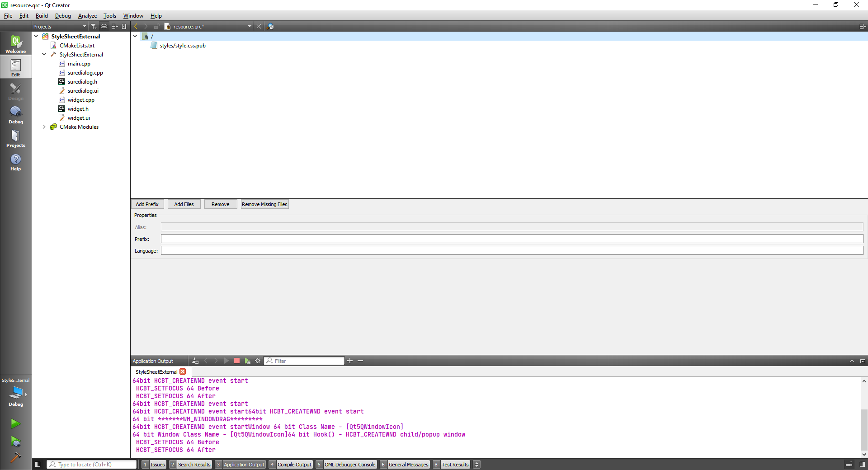
Task: Attach debugger to running application
Action: [247, 361]
